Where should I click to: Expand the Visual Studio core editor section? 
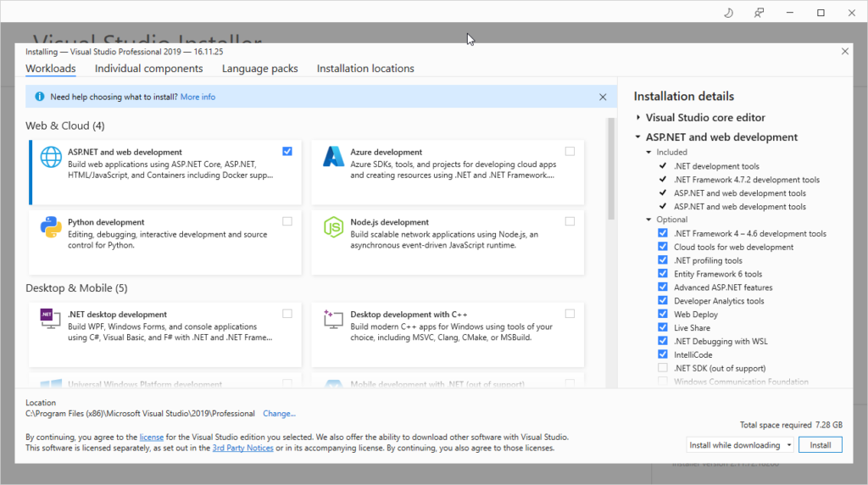[x=638, y=118]
